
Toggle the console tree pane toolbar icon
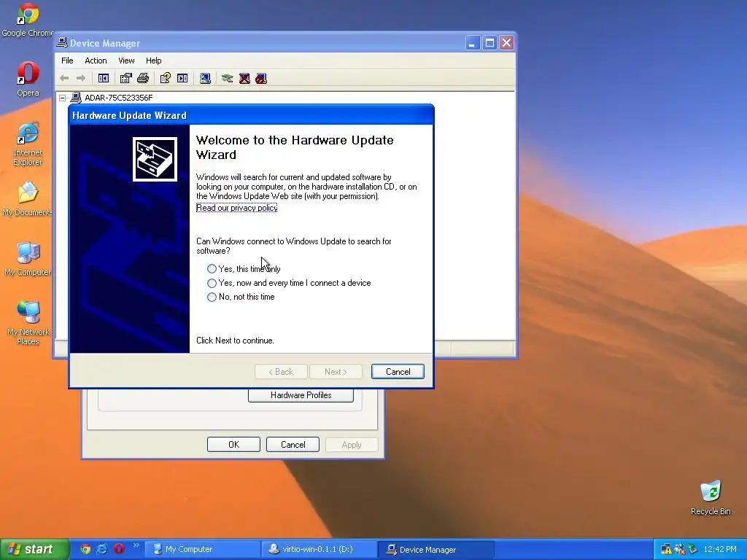[104, 78]
